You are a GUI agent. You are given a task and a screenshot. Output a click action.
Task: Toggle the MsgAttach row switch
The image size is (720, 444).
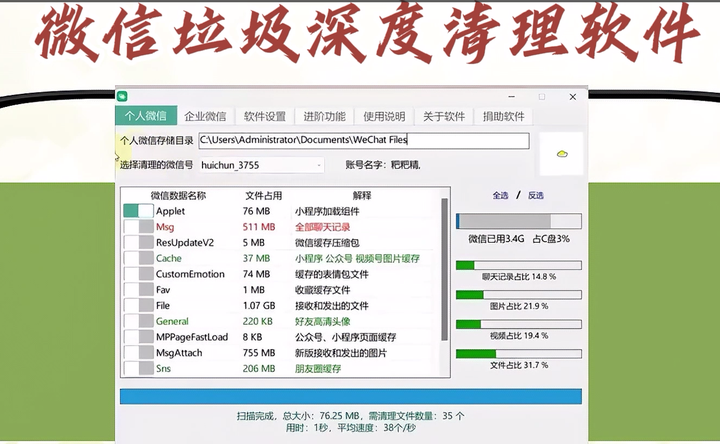coord(138,353)
